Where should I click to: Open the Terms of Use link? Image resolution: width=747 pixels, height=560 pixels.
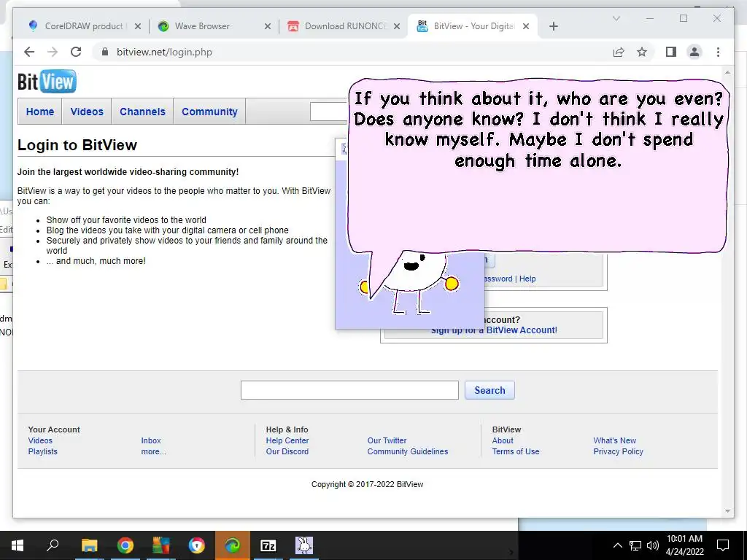(x=516, y=451)
